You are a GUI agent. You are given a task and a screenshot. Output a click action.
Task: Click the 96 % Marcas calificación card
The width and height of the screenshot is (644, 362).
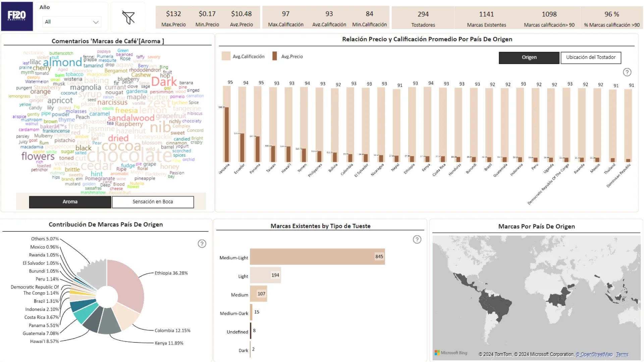(612, 18)
